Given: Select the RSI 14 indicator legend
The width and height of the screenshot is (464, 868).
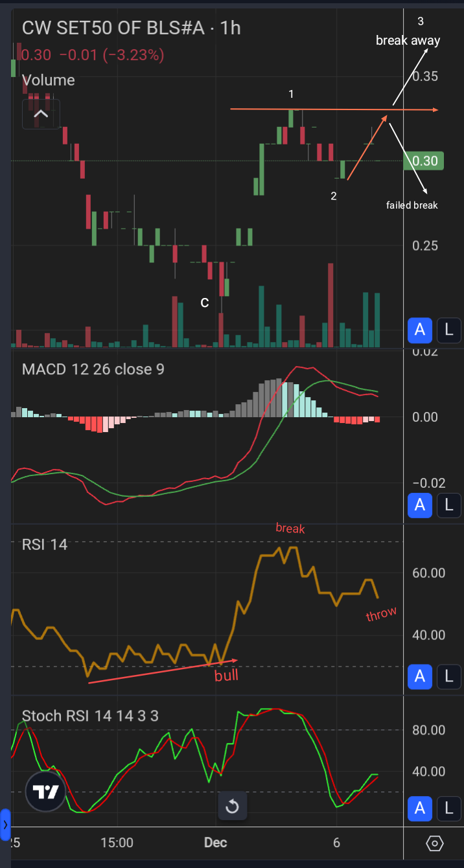Looking at the screenshot, I should pos(45,544).
